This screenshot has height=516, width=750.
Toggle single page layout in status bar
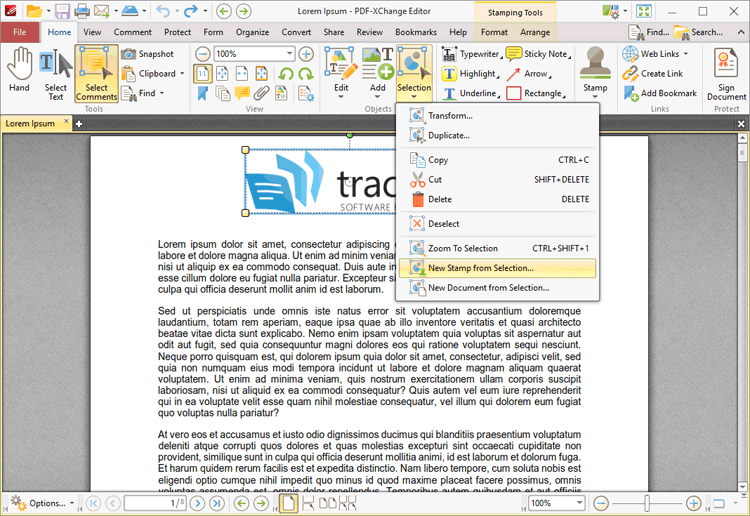(x=288, y=503)
